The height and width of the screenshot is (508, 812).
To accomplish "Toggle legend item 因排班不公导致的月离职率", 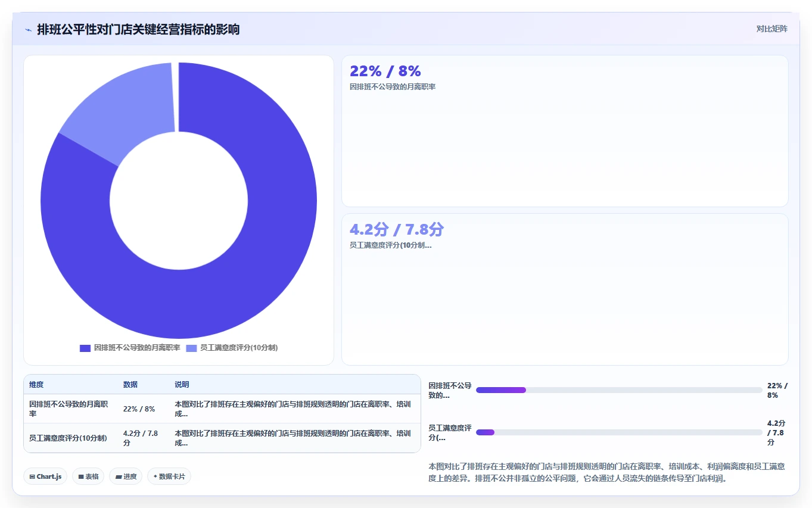I will coord(130,348).
